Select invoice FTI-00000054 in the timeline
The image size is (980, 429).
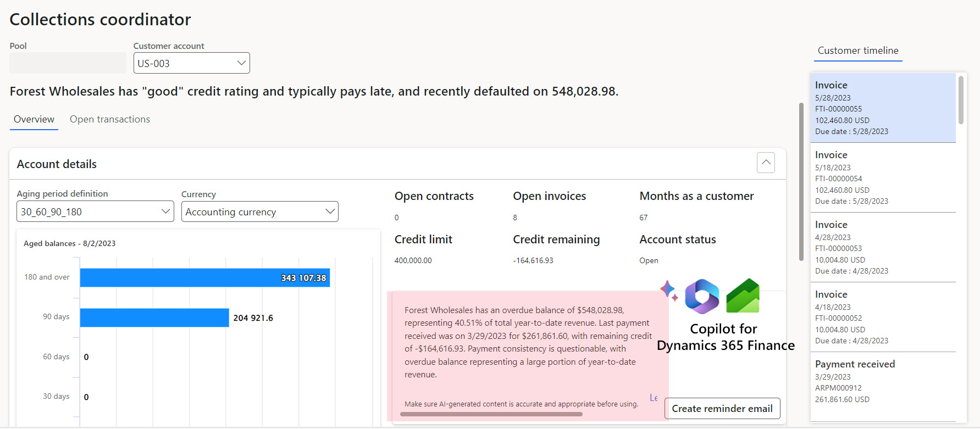pos(883,177)
